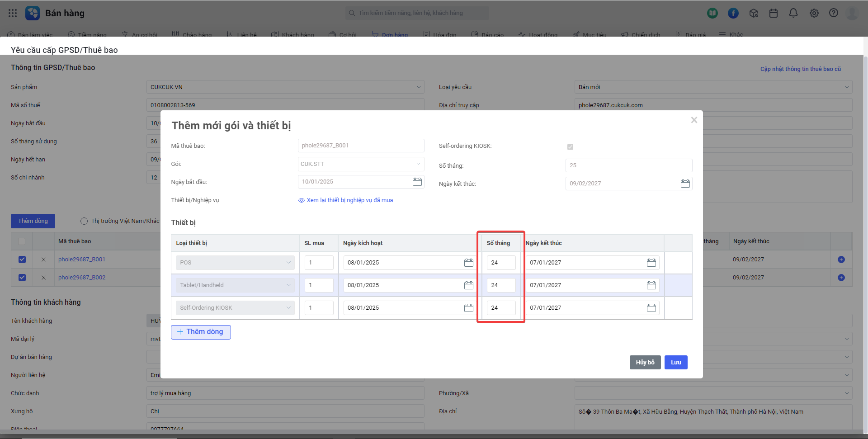Open calendar picker for Ngày bắt đầu 10/01/2025

417,182
